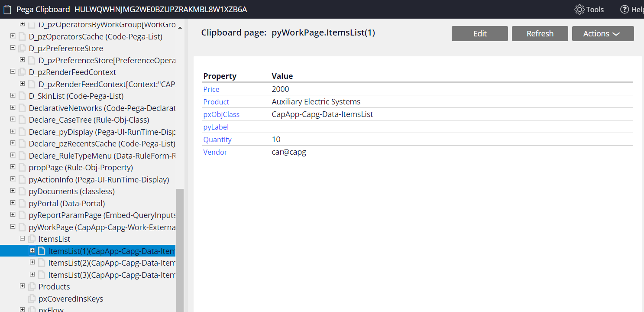This screenshot has height=312, width=644.
Task: Click the page icon next to Products
Action: pyautogui.click(x=32, y=286)
